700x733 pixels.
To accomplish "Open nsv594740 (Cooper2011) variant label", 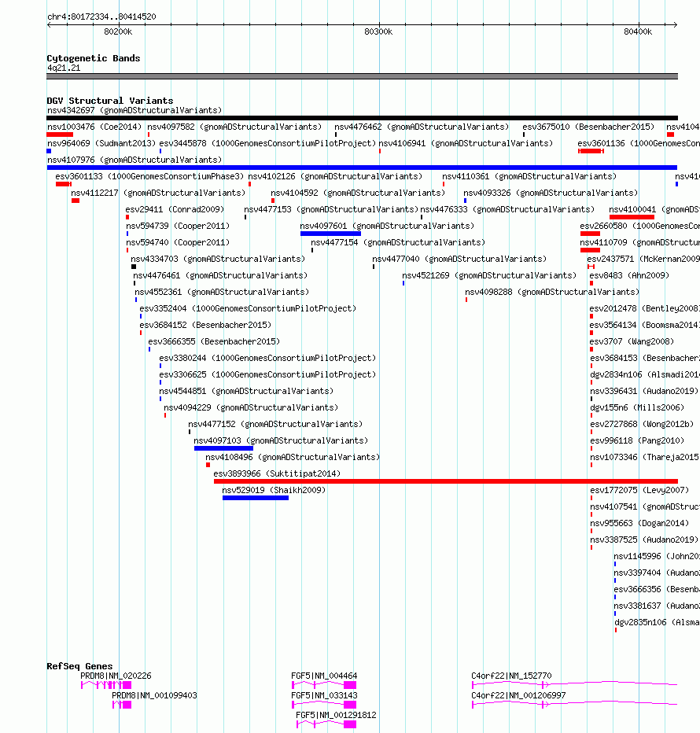I will tap(178, 242).
